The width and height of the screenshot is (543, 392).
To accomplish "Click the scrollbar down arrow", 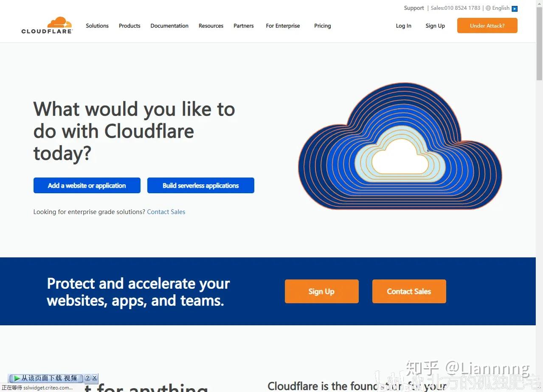I will (539, 389).
